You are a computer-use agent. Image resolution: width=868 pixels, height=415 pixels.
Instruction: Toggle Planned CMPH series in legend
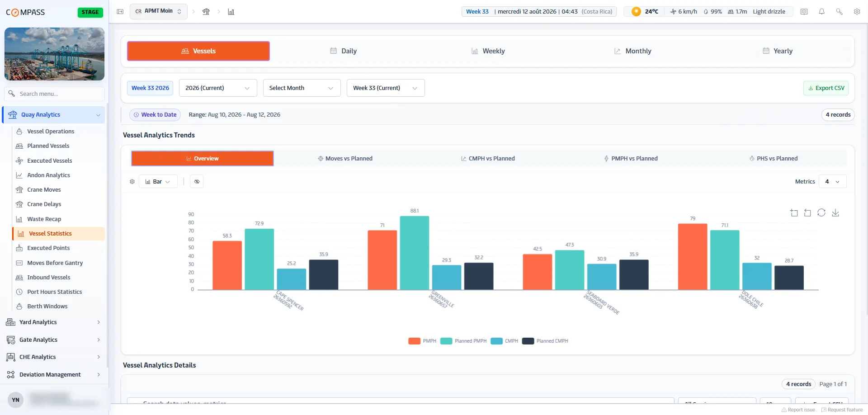tap(545, 341)
